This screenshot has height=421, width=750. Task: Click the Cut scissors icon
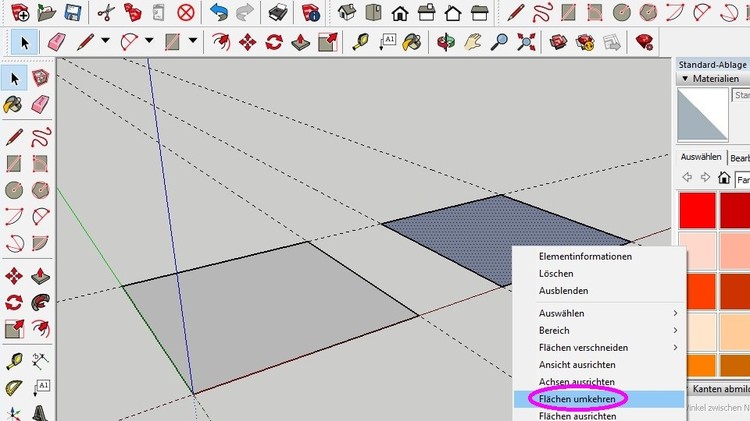pos(106,12)
